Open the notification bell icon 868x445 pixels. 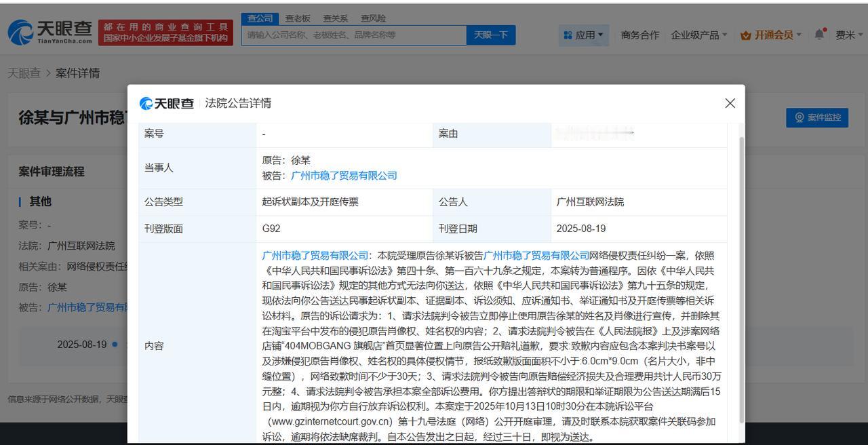819,34
